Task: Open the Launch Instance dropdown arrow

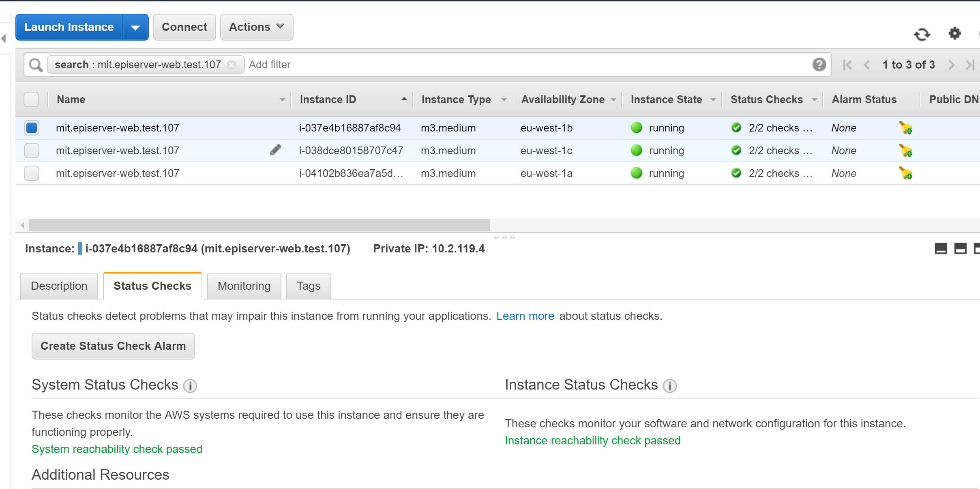Action: point(135,28)
